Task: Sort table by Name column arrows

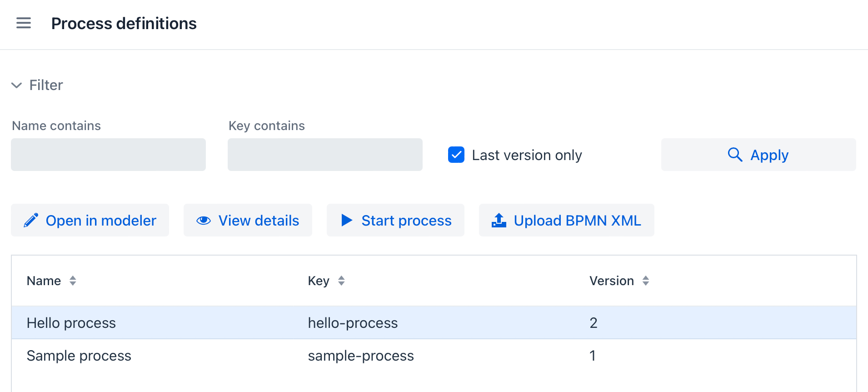Action: 73,281
